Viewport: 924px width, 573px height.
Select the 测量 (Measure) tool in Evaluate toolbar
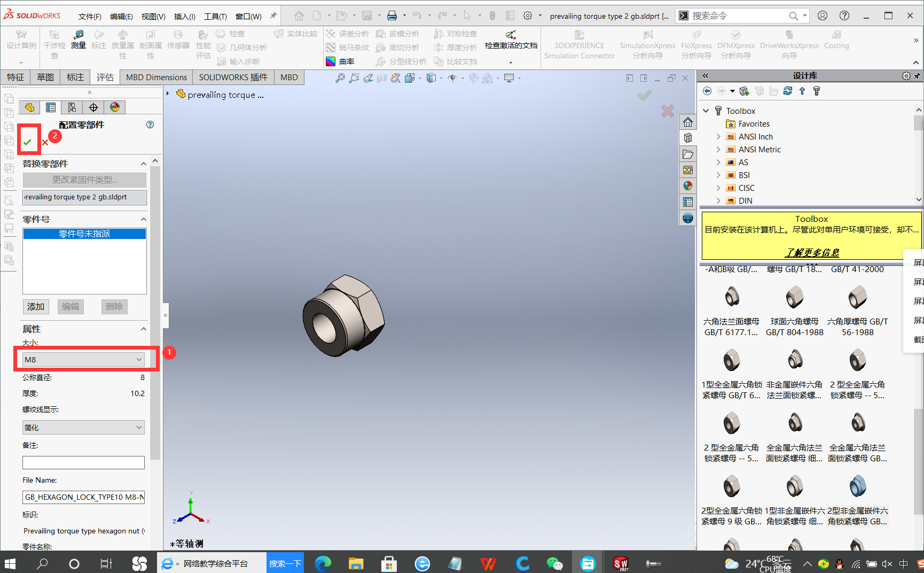pyautogui.click(x=78, y=45)
